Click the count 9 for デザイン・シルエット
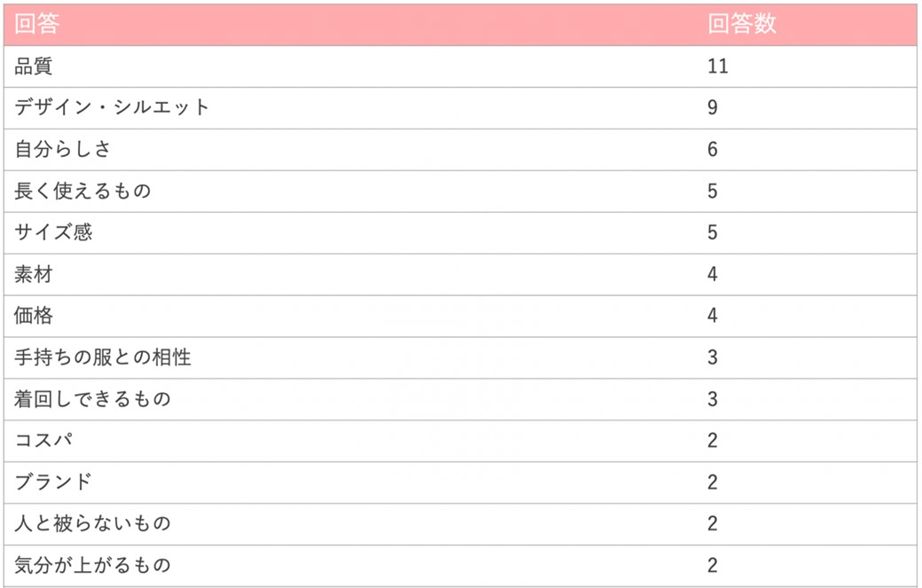Image resolution: width=922 pixels, height=588 pixels. click(x=713, y=108)
